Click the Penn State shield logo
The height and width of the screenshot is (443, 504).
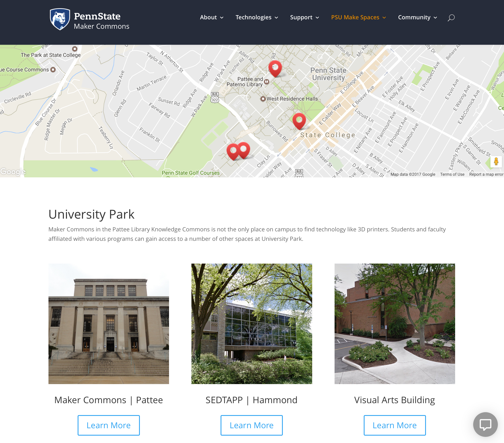[x=60, y=19]
